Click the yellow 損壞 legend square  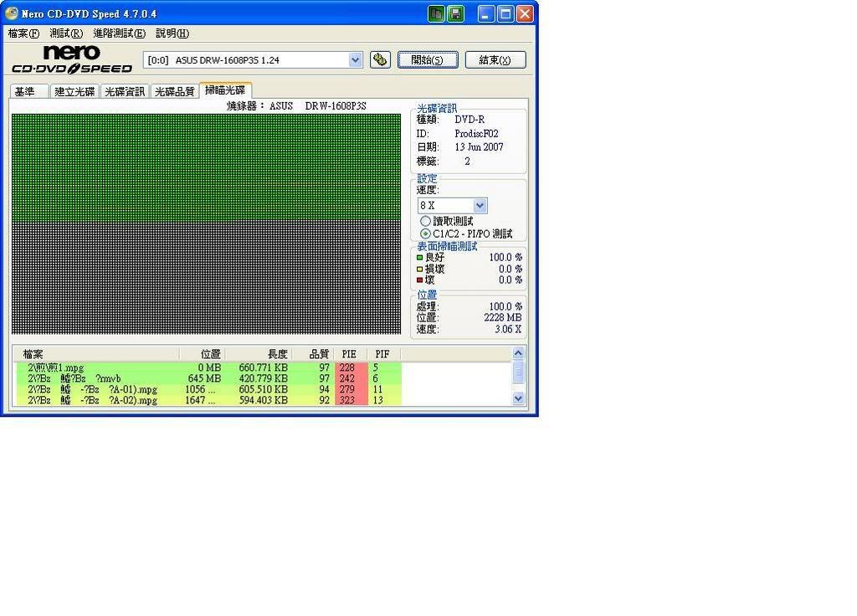420,269
